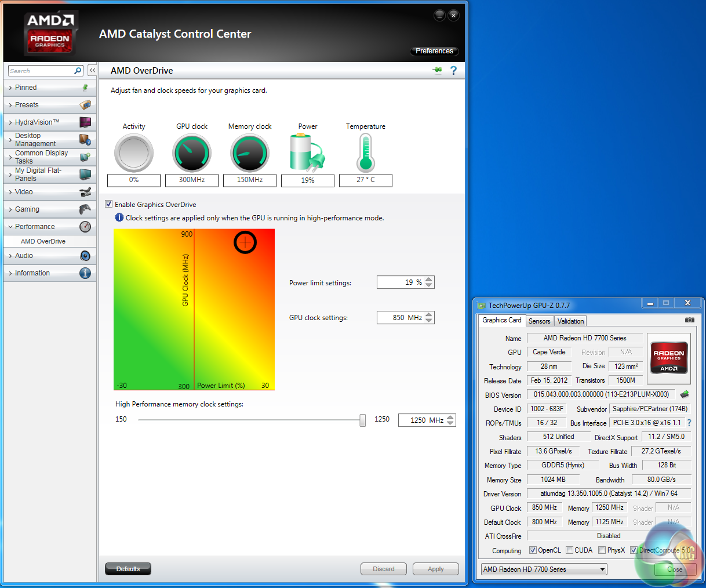
Task: Open the Preferences button
Action: [434, 51]
